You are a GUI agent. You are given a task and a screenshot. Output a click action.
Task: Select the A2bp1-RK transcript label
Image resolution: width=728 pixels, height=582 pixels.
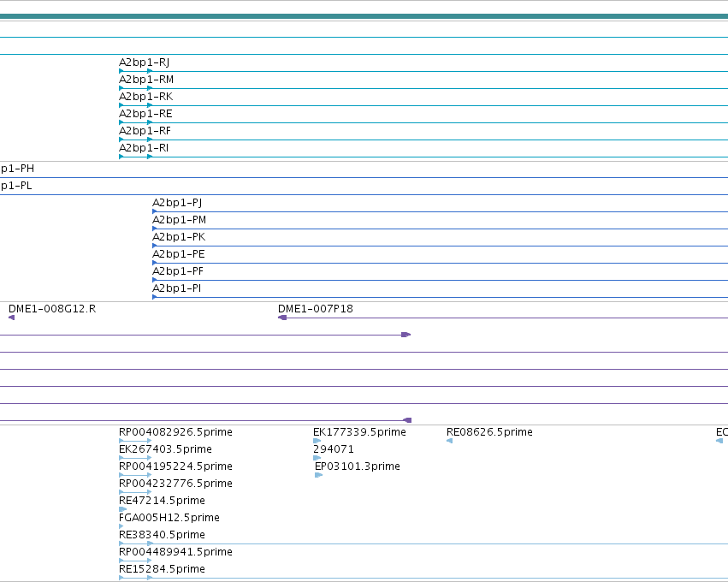145,97
